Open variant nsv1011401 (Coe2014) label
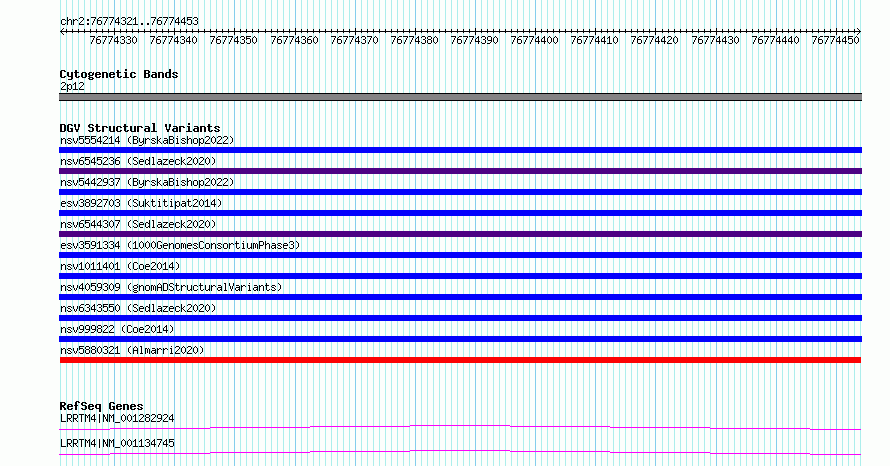Screen dimensions: 890x466 pyautogui.click(x=120, y=266)
